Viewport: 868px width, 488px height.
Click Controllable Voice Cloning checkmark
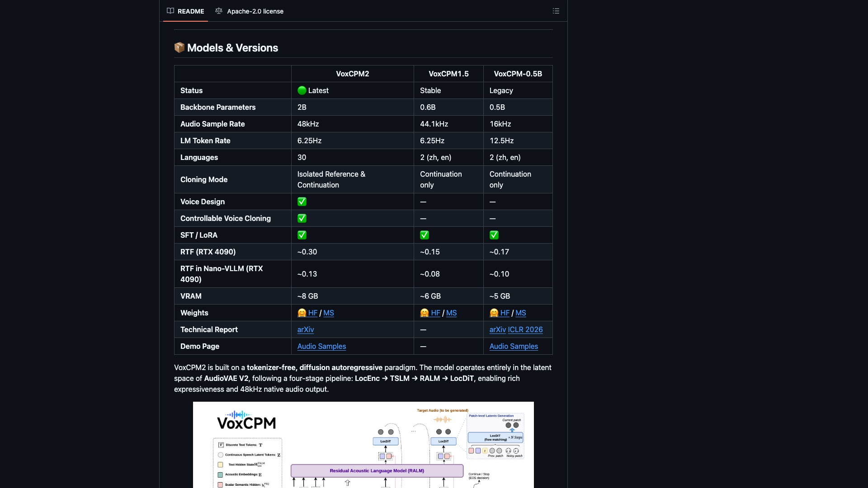pyautogui.click(x=302, y=218)
